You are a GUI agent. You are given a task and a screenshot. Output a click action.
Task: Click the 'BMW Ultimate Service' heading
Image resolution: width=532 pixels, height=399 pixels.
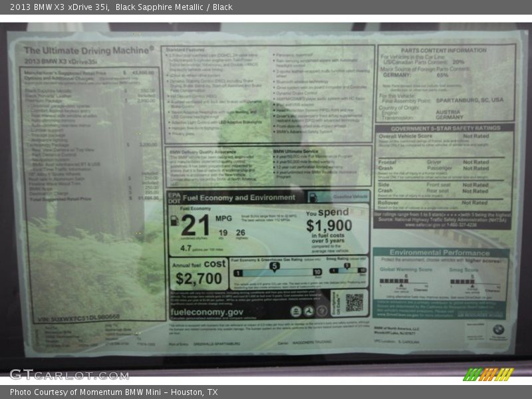(295, 152)
